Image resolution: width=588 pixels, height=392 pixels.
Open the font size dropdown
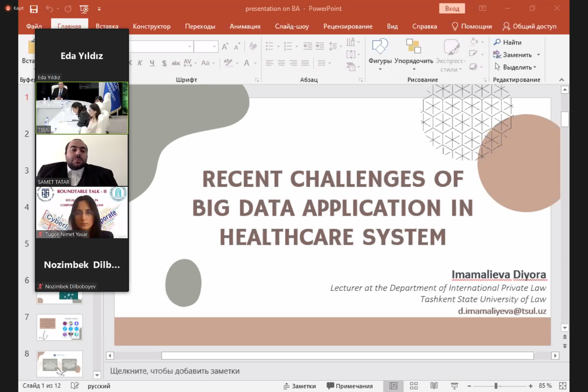(x=214, y=47)
